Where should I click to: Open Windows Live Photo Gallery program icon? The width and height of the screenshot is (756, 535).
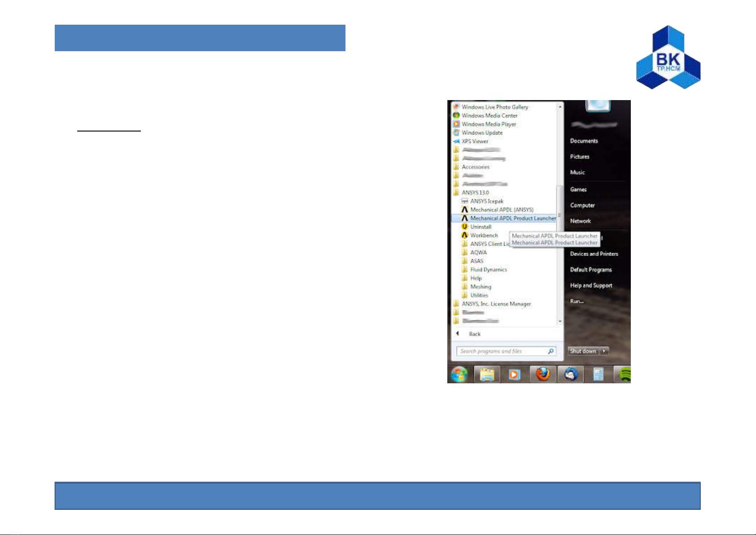tap(456, 107)
